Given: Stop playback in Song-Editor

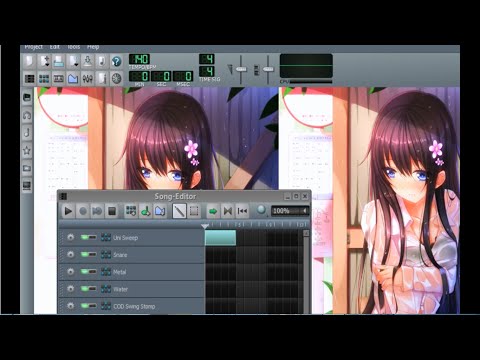Looking at the screenshot, I should 112,211.
